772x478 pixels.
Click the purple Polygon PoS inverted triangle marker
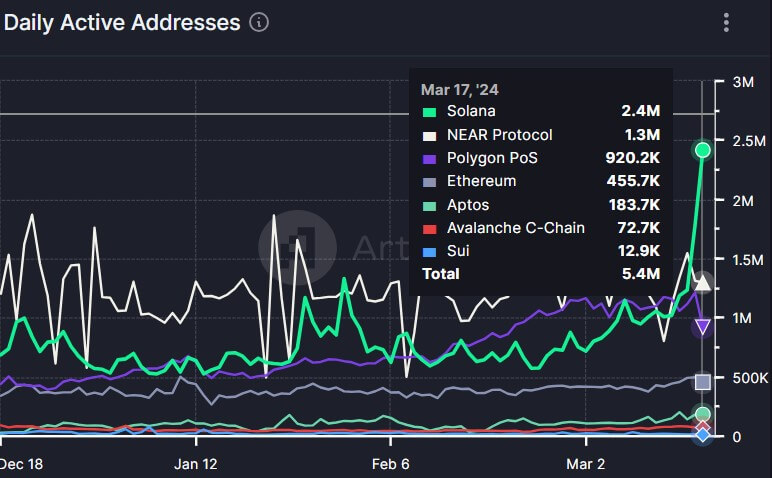[x=703, y=327]
